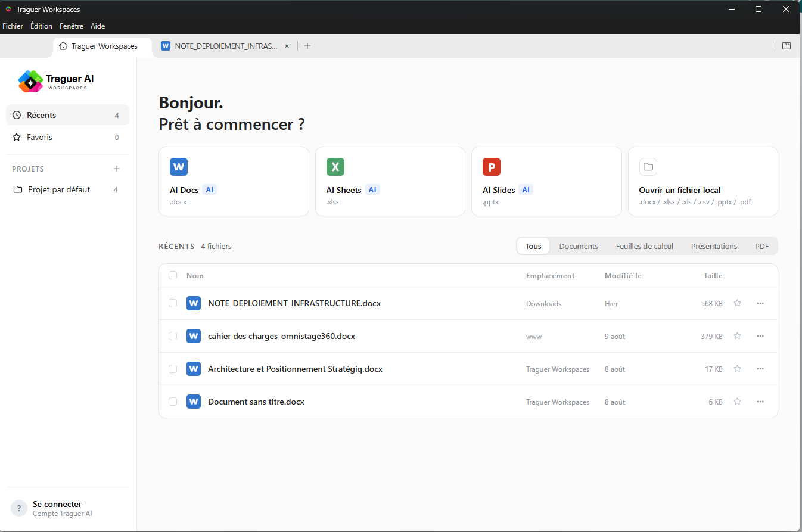Sort by the Emplacement column header
The width and height of the screenshot is (802, 532).
click(x=550, y=275)
